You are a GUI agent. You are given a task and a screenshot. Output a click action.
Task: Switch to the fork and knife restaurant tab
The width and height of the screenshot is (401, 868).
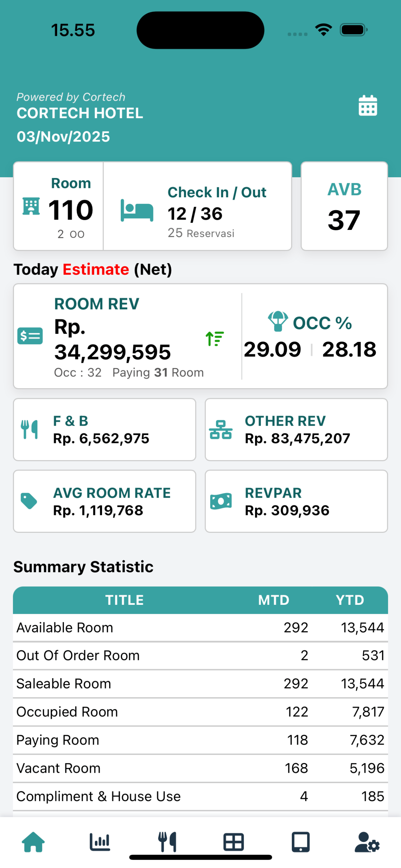[167, 842]
